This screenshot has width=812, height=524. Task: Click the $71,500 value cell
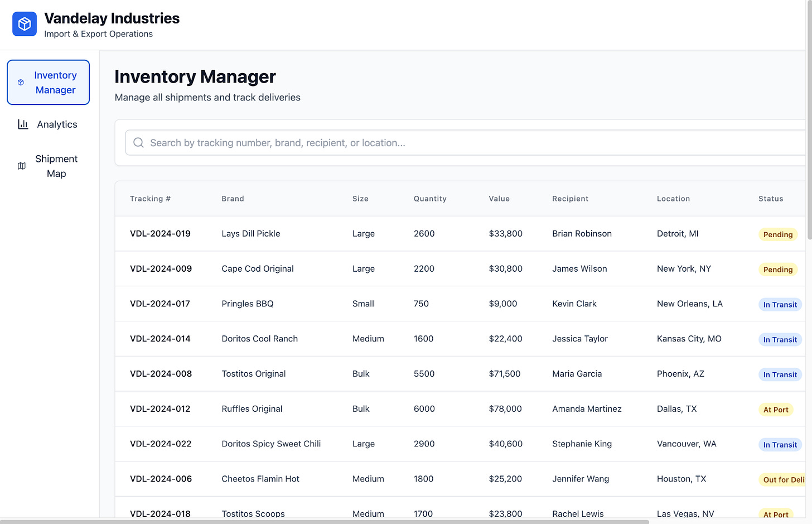tap(505, 374)
